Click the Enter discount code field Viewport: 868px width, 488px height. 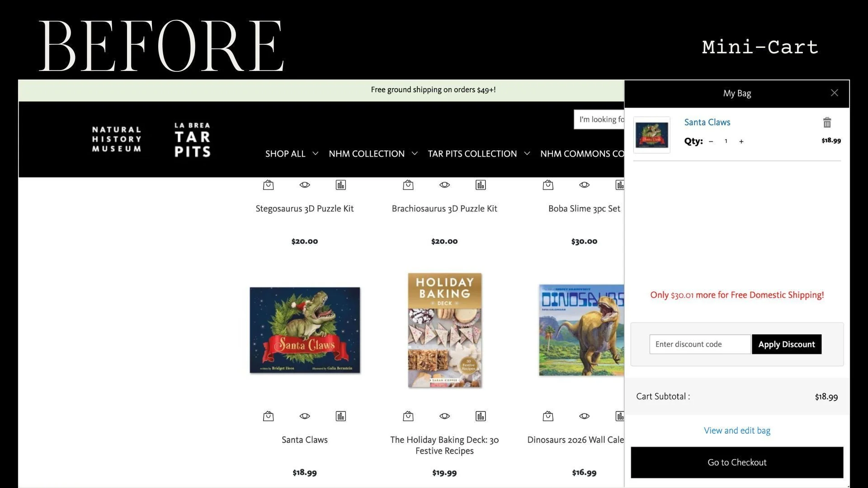(x=699, y=344)
